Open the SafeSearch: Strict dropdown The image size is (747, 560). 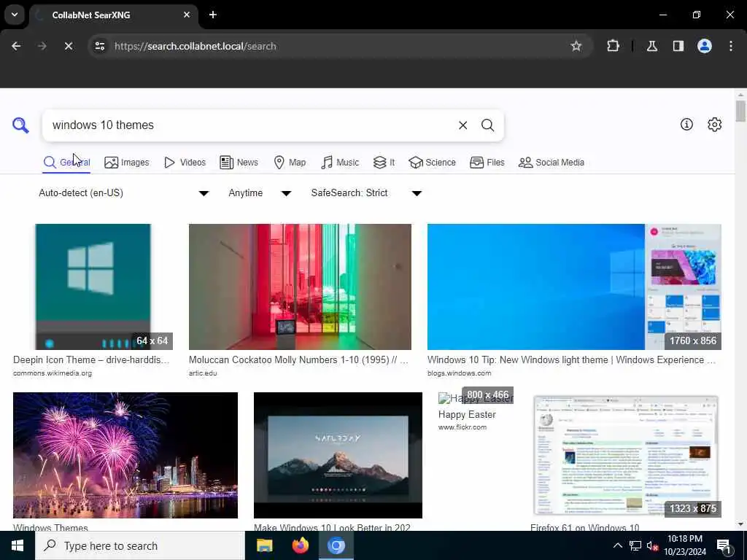(366, 192)
